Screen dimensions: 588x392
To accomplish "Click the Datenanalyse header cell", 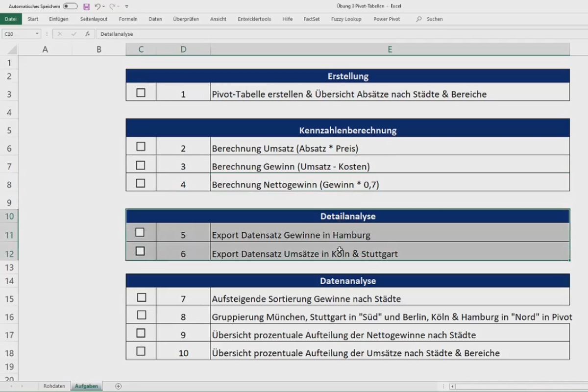I will 348,281.
